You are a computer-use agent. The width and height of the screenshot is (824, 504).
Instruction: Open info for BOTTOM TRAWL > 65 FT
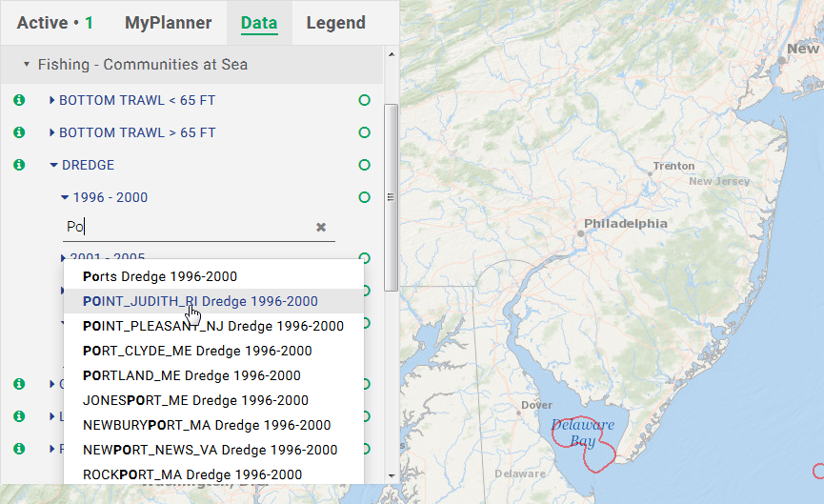point(18,132)
